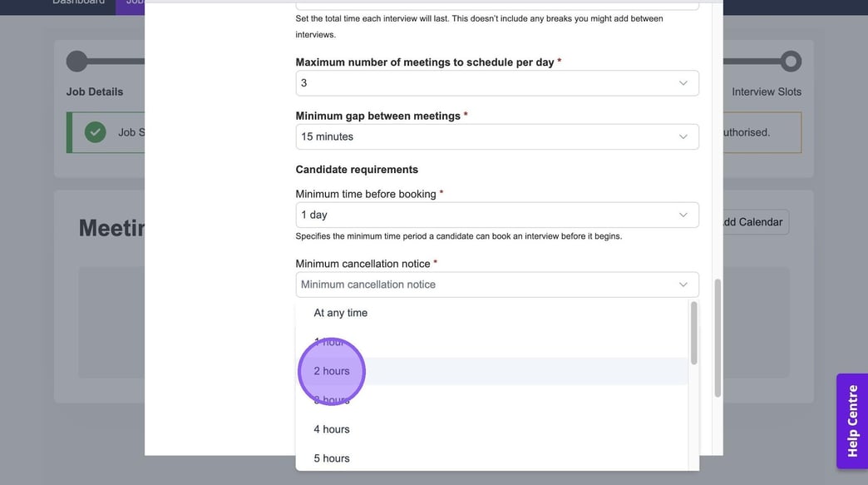This screenshot has width=868, height=485.
Task: Pick the 4 hours option
Action: (x=332, y=429)
